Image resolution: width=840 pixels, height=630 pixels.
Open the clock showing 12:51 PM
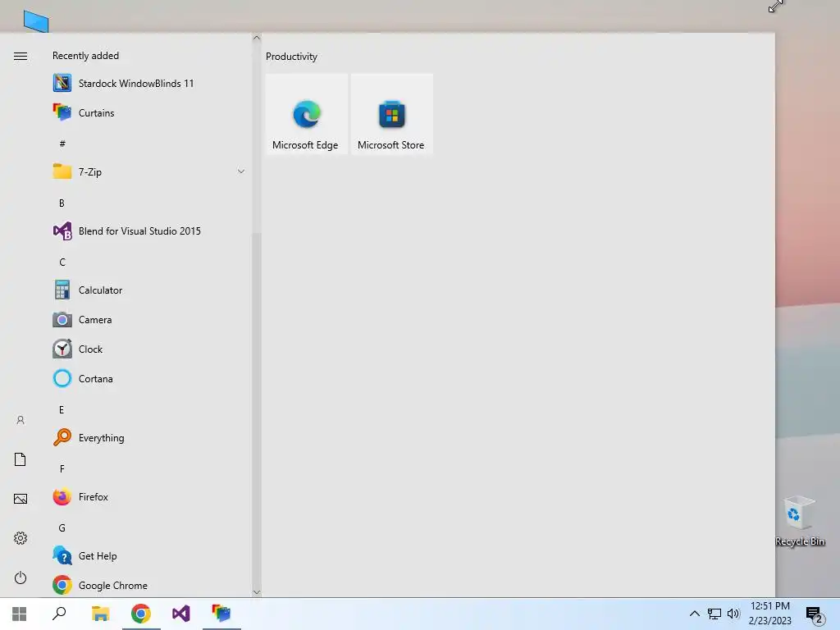769,614
